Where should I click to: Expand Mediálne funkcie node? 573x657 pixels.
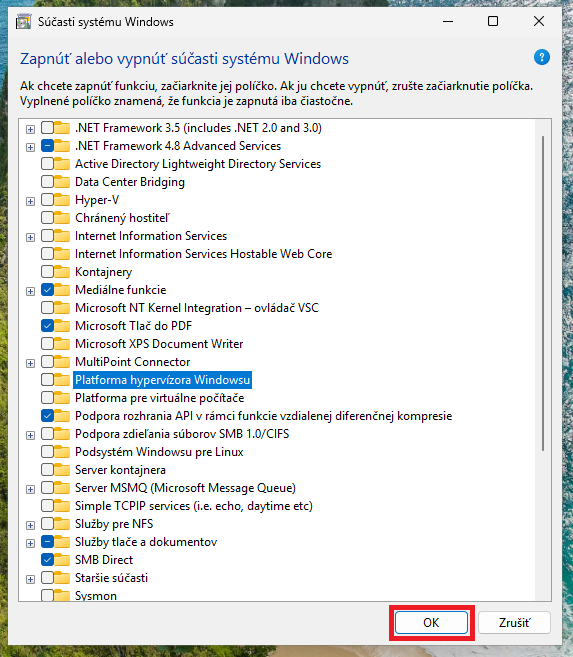tap(30, 291)
